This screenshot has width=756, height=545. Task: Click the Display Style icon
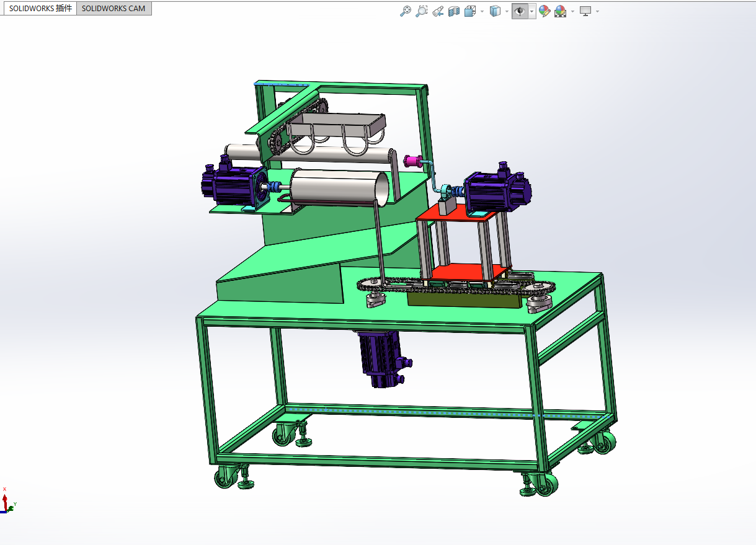[x=495, y=11]
